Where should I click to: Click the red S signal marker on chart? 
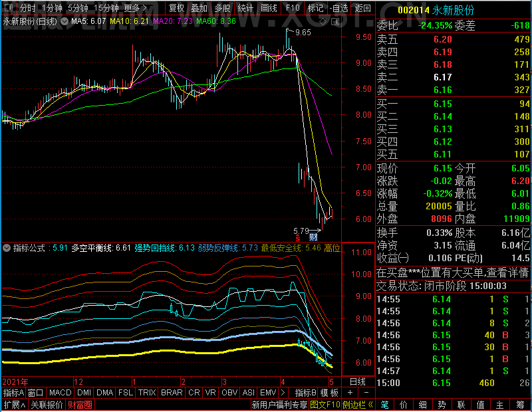(x=298, y=238)
